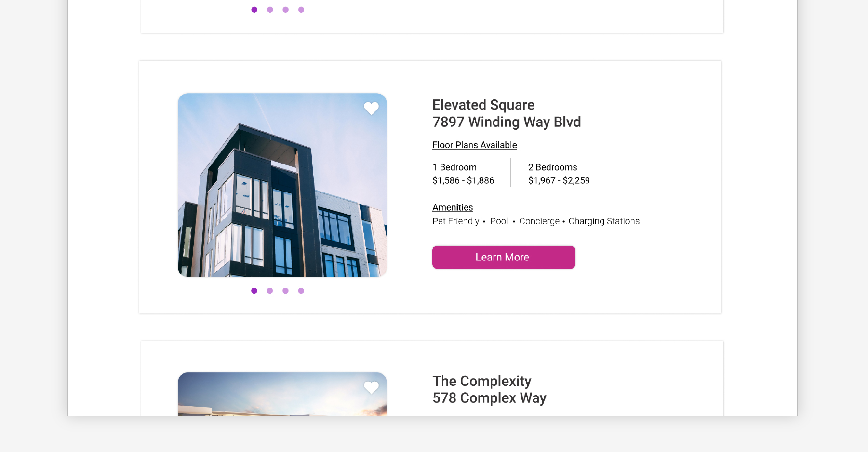
Task: Click The Complexity listing title
Action: coord(481,381)
